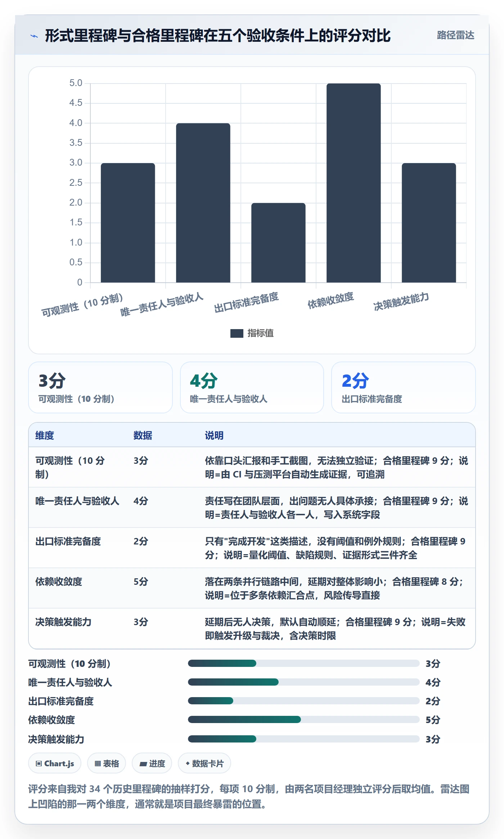Click the 决策触发能力 progress bar
504x839 pixels.
[304, 739]
